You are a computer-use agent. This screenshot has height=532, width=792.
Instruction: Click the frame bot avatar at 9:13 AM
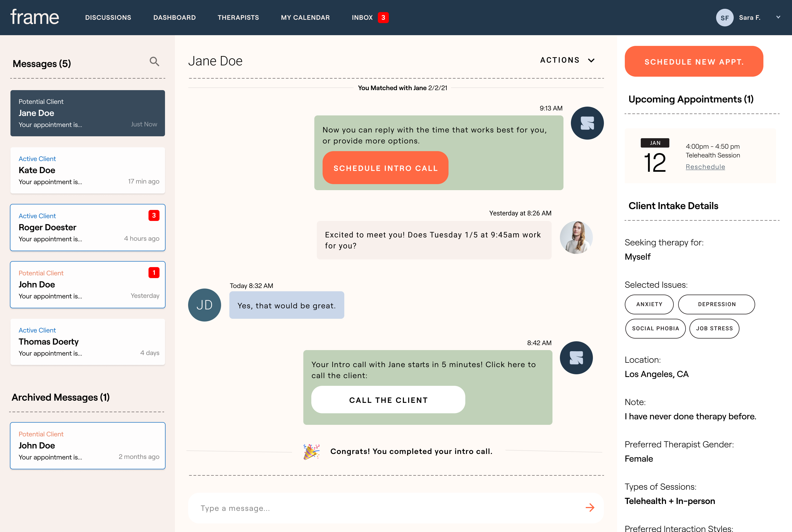point(587,123)
